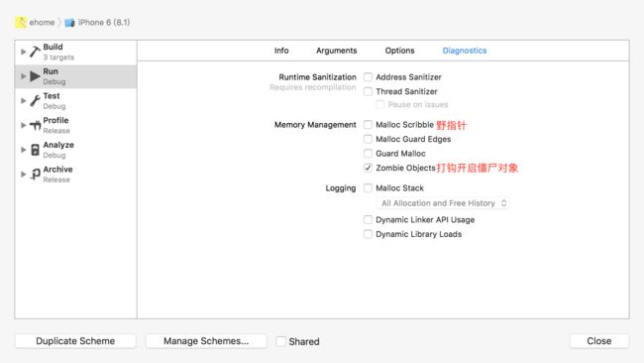The height and width of the screenshot is (363, 644).
Task: Expand the Archive disclosure triangle
Action: [24, 175]
